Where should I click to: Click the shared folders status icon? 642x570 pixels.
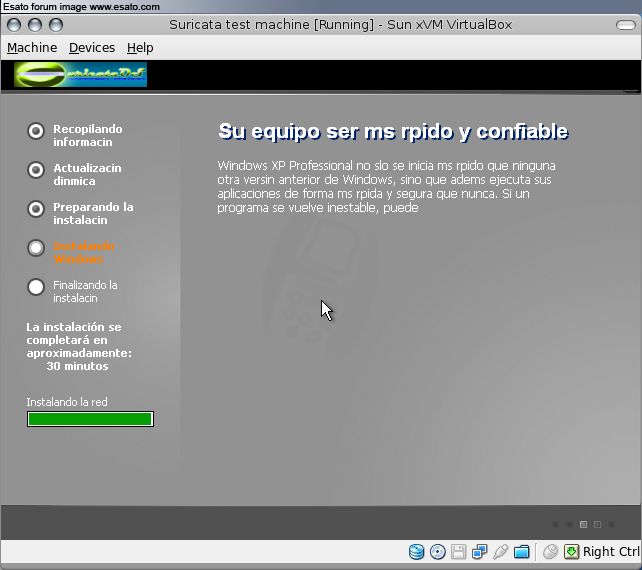pos(521,552)
